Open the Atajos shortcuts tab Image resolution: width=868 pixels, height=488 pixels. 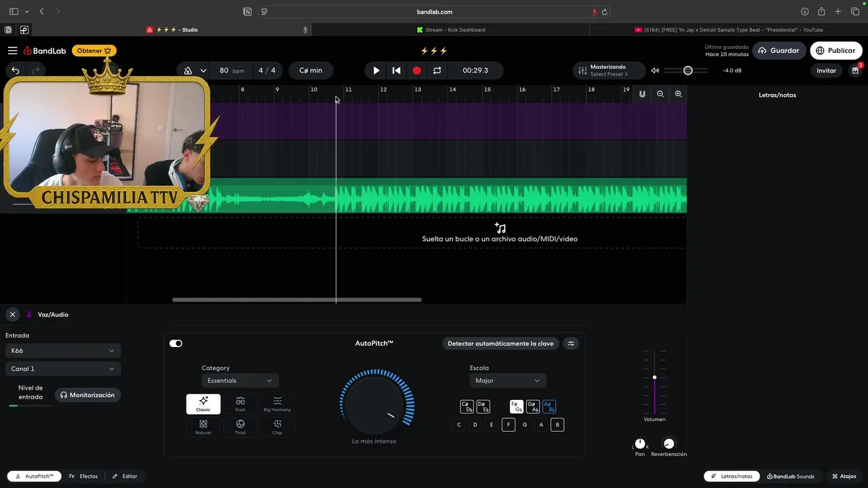pyautogui.click(x=844, y=476)
